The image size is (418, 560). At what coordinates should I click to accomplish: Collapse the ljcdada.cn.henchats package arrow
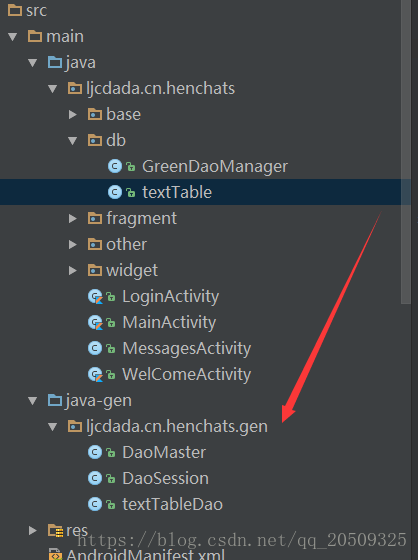[x=53, y=89]
